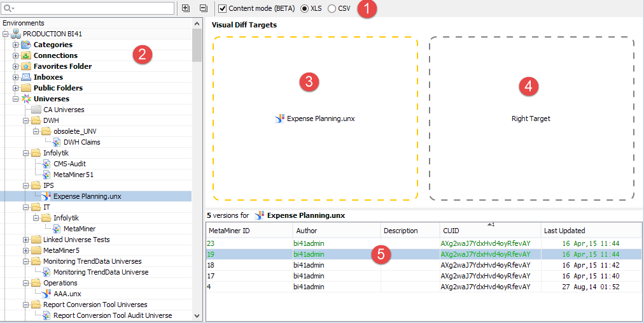This screenshot has height=323, width=644.
Task: Expand the MetaMiner5 folder
Action: [x=26, y=250]
